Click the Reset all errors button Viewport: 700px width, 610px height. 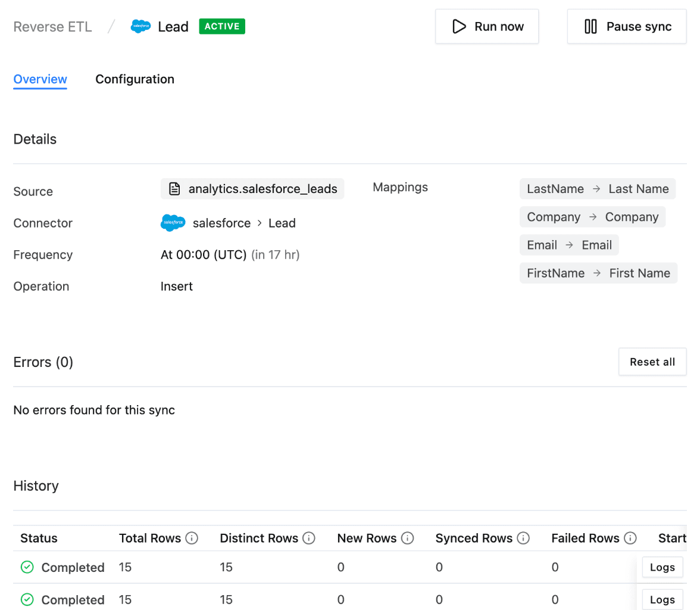[652, 362]
